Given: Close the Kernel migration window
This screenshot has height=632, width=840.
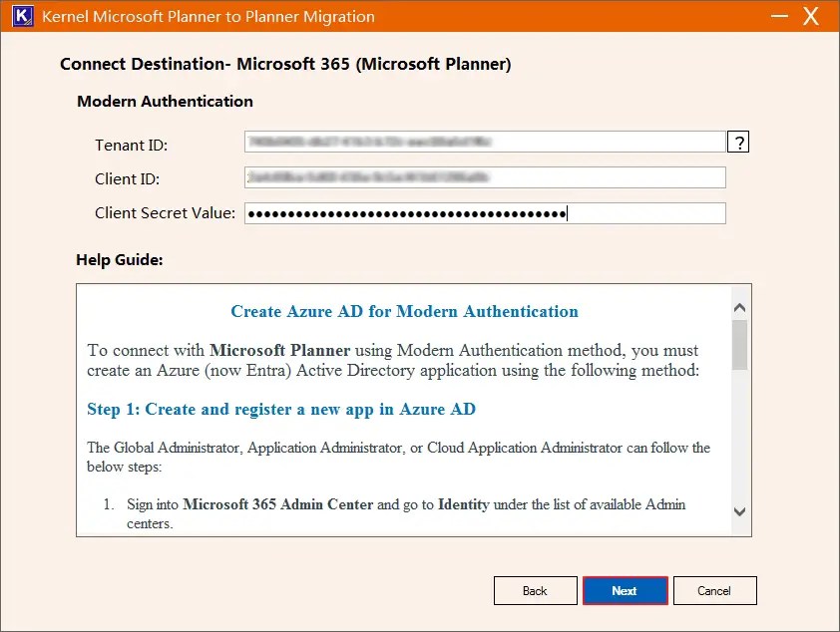Looking at the screenshot, I should [x=810, y=16].
